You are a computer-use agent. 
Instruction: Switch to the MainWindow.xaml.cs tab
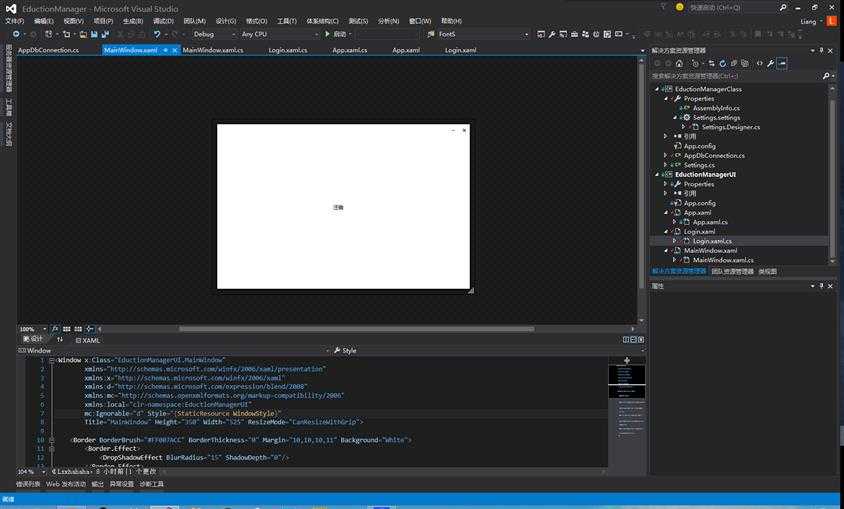coord(213,50)
